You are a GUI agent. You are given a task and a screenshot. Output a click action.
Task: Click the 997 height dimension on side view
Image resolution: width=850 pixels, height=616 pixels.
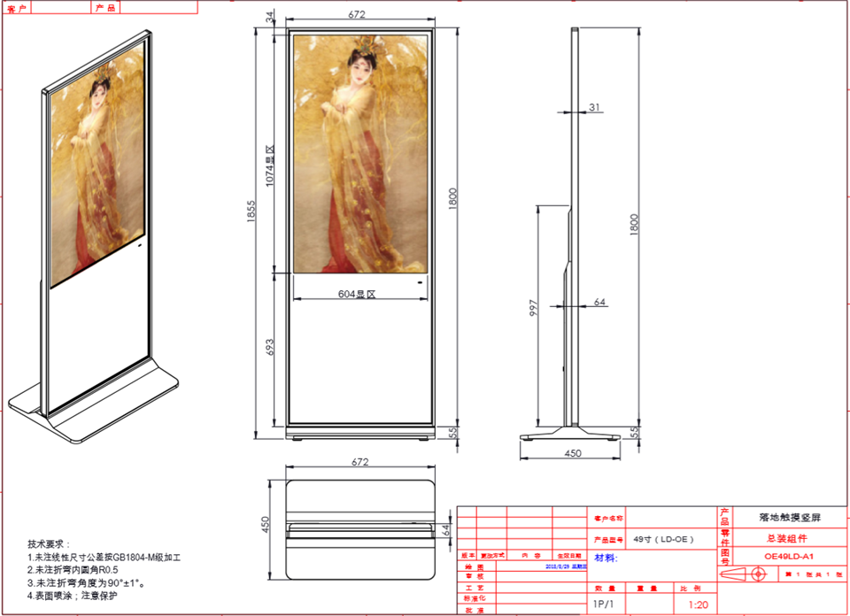pyautogui.click(x=533, y=308)
